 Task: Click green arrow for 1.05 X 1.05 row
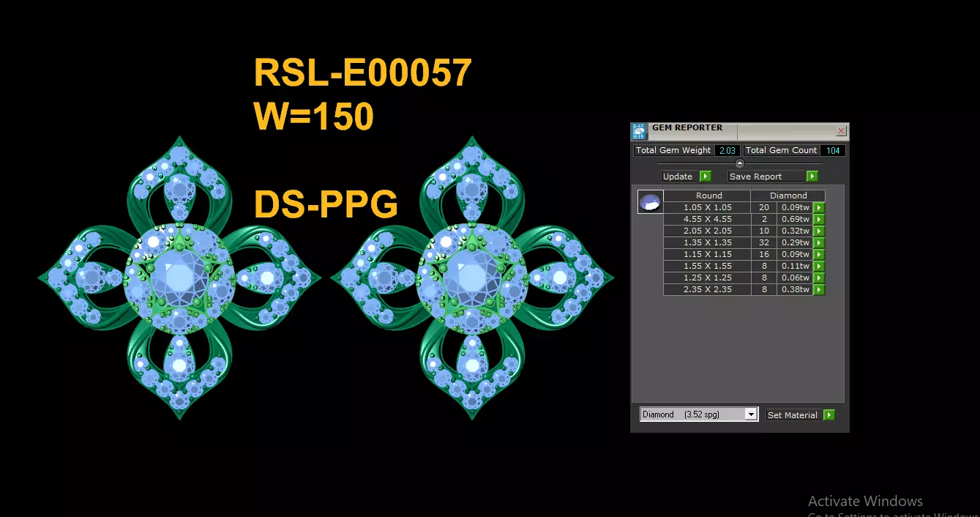click(x=819, y=207)
